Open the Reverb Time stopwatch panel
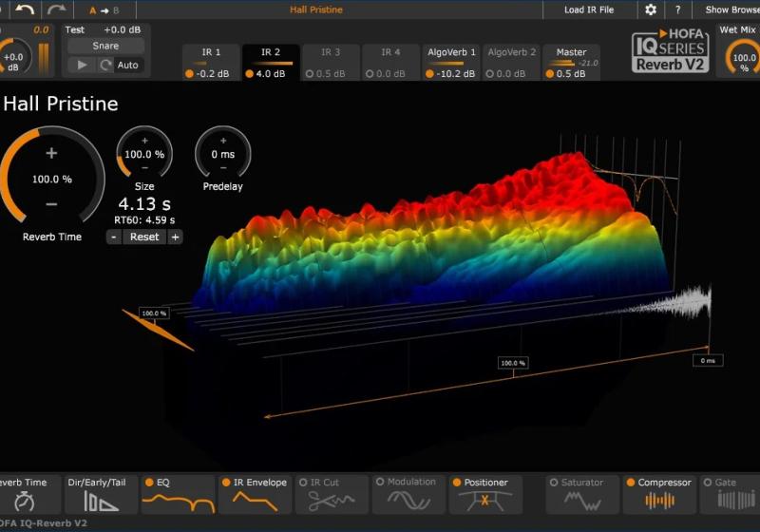 click(x=27, y=495)
